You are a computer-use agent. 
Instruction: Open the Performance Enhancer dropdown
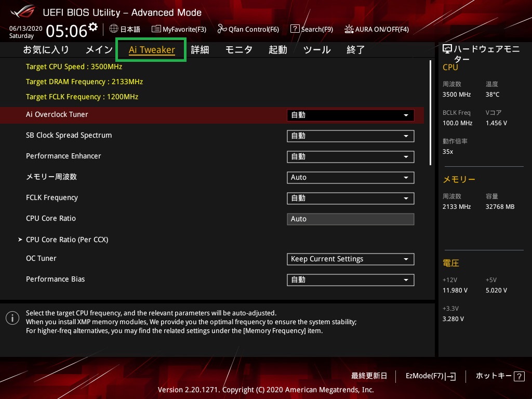(351, 157)
